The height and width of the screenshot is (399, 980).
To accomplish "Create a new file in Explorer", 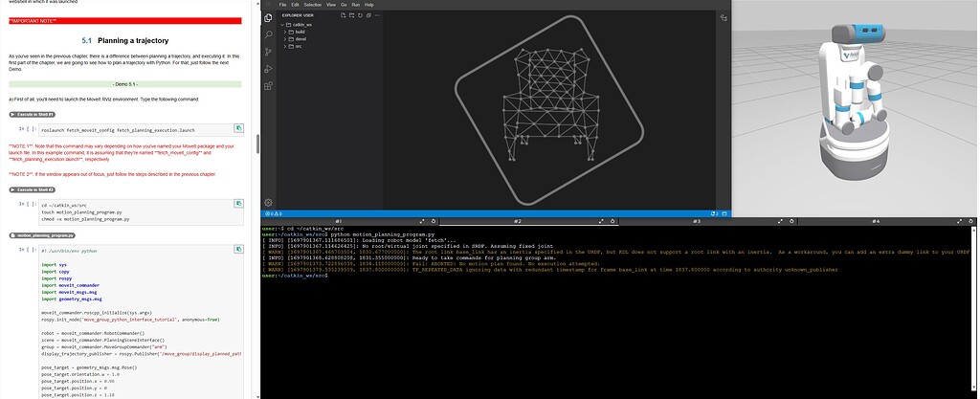I will point(344,15).
